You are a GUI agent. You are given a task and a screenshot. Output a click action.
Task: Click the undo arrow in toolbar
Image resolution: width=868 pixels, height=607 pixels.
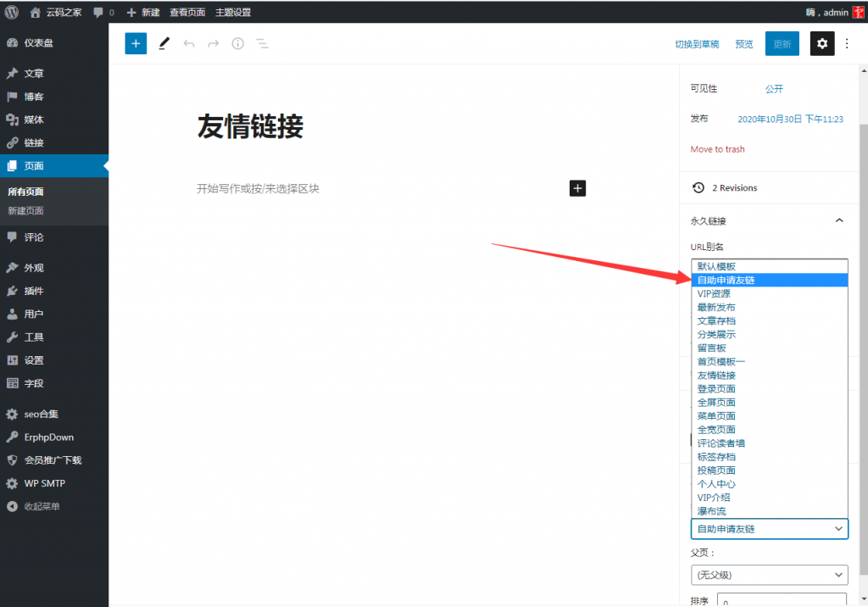tap(189, 44)
